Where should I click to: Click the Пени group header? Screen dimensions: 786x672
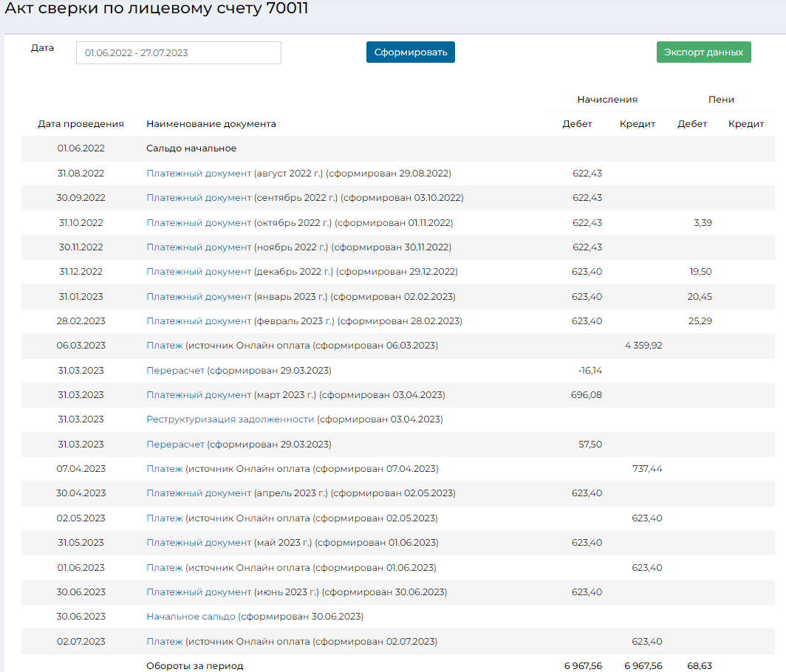tap(721, 99)
